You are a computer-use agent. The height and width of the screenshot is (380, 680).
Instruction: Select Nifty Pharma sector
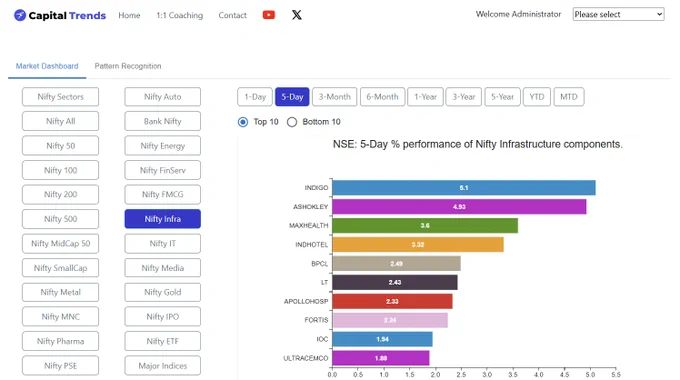click(x=60, y=341)
